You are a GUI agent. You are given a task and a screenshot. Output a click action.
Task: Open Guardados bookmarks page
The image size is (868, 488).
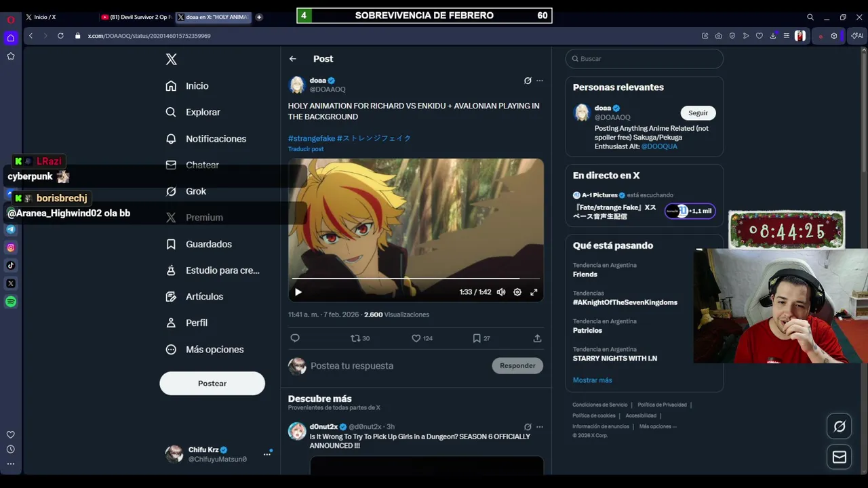click(x=199, y=244)
